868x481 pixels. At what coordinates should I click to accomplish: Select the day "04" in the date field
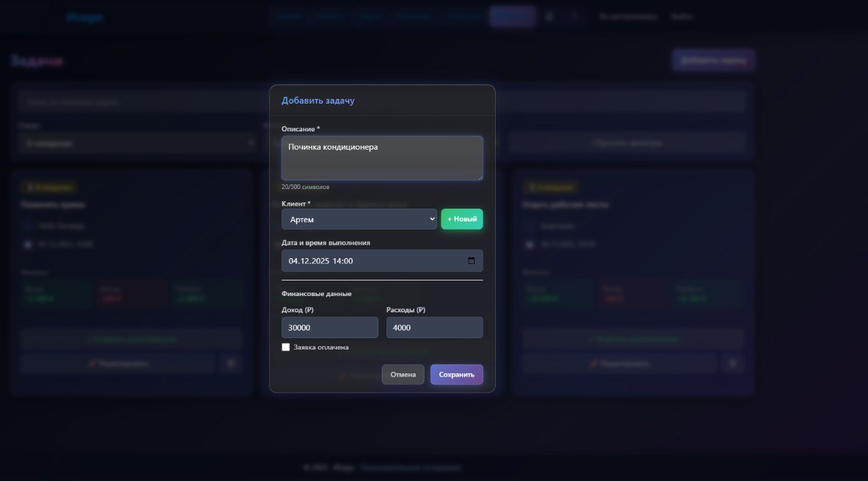tap(294, 261)
